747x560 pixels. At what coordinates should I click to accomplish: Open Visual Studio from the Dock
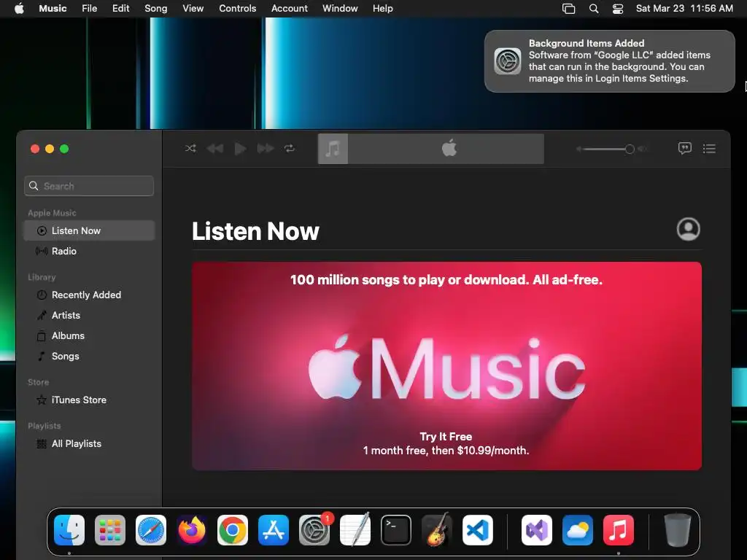click(537, 530)
